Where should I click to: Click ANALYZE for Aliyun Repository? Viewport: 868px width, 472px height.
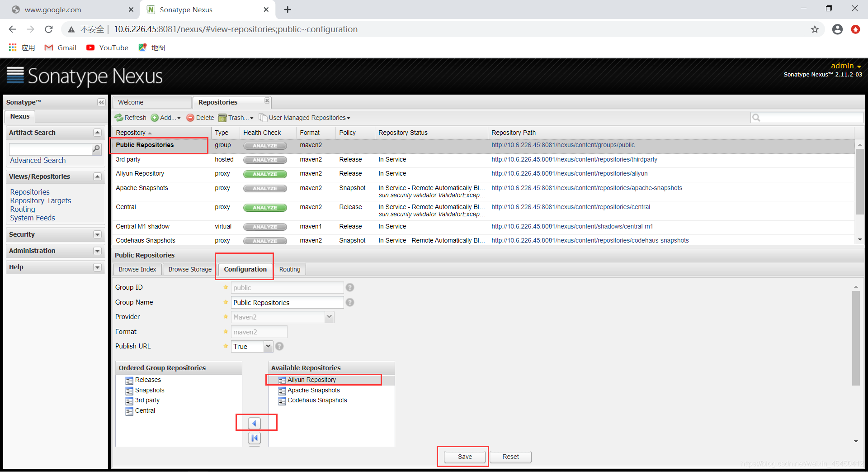pos(265,174)
